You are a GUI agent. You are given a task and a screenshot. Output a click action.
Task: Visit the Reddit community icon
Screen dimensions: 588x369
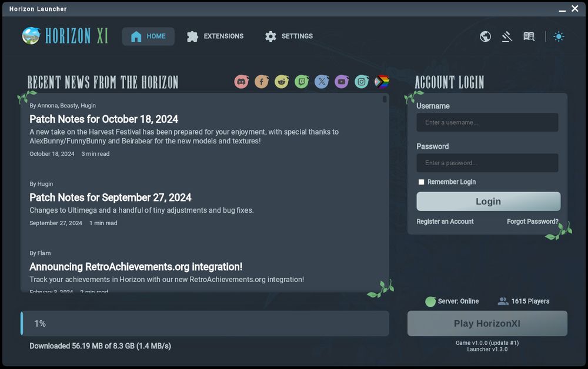tap(282, 82)
